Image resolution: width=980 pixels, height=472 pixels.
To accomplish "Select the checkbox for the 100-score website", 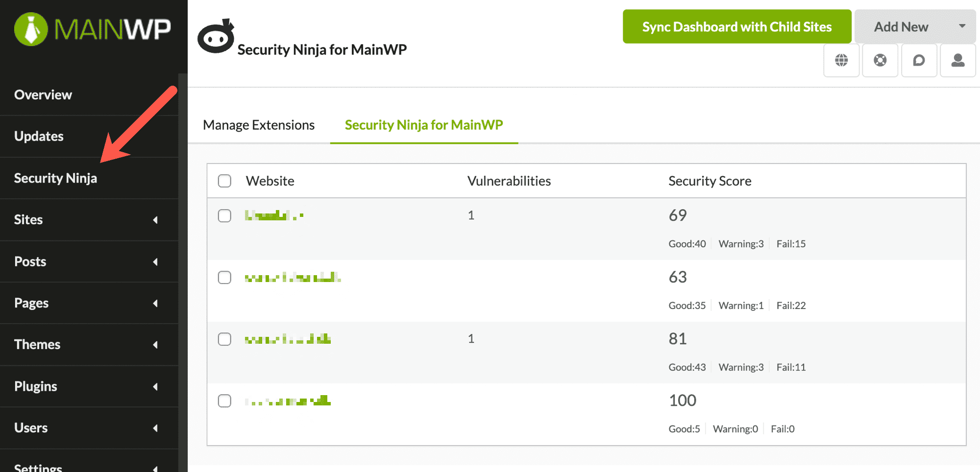I will click(x=224, y=401).
